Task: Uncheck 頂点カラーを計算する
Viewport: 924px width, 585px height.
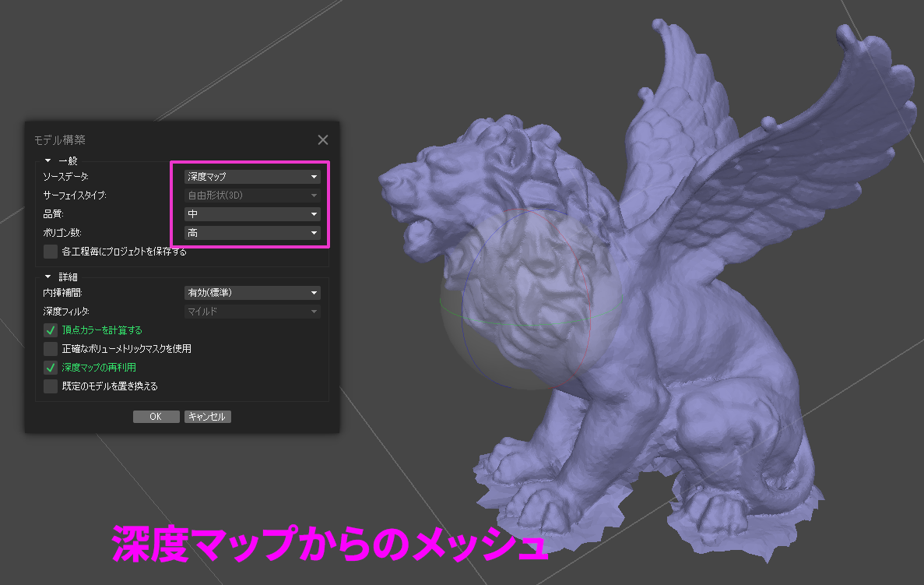Action: [51, 330]
